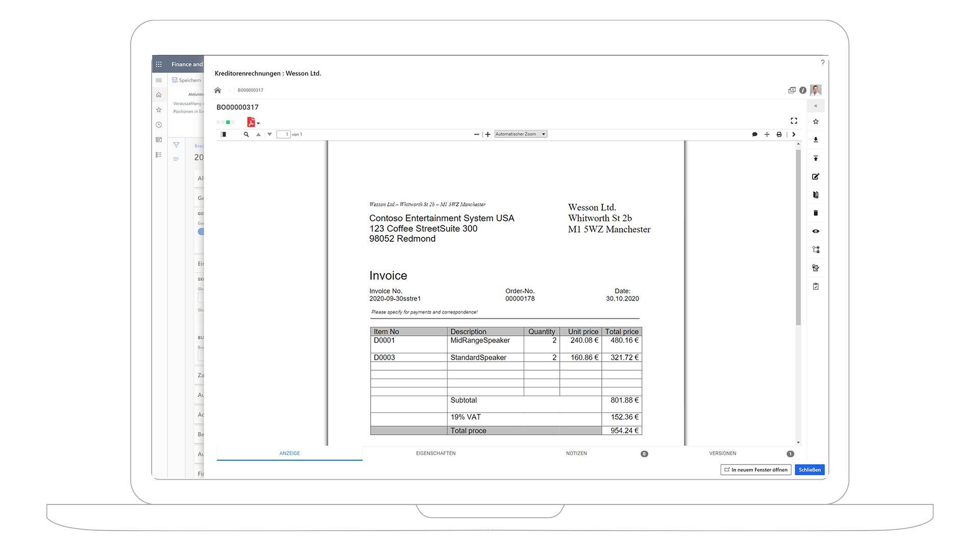Click the scrollbar up arrow in PDF viewer
This screenshot has width=980, height=551.
coord(798,144)
